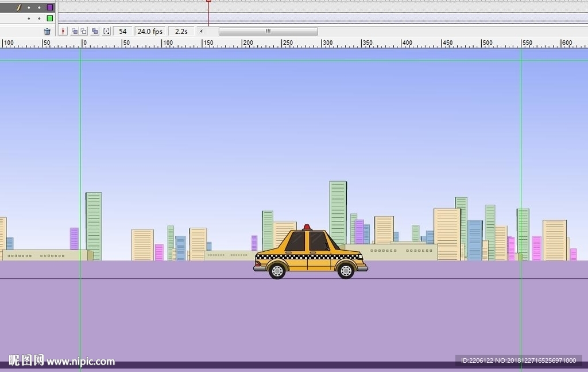Open Modify Onion Markers menu
588x372 pixels.
point(106,32)
